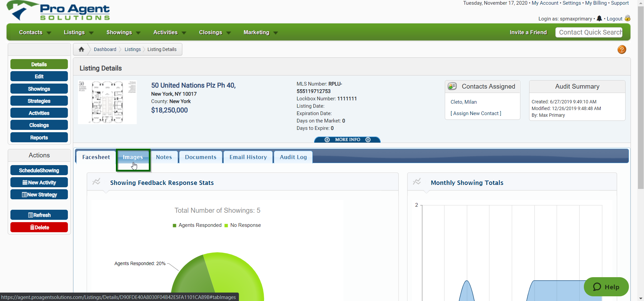Click the New Activity action button
The image size is (644, 301).
39,182
